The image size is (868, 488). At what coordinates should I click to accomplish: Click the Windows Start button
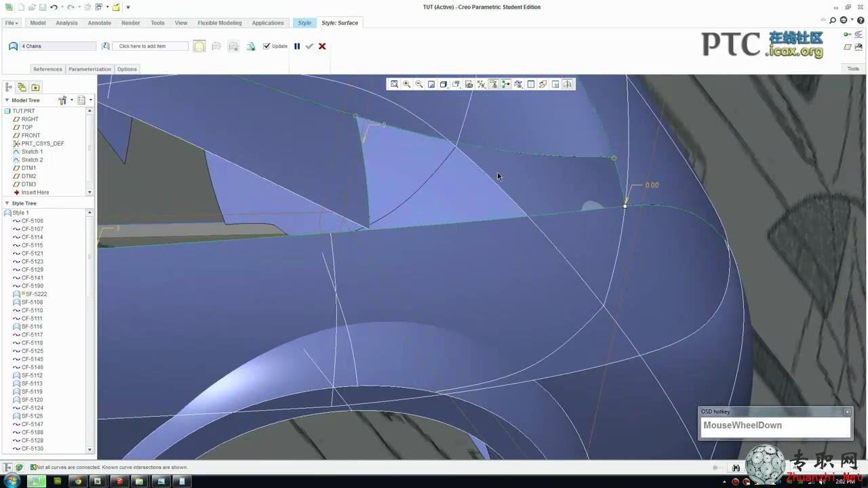tap(12, 481)
